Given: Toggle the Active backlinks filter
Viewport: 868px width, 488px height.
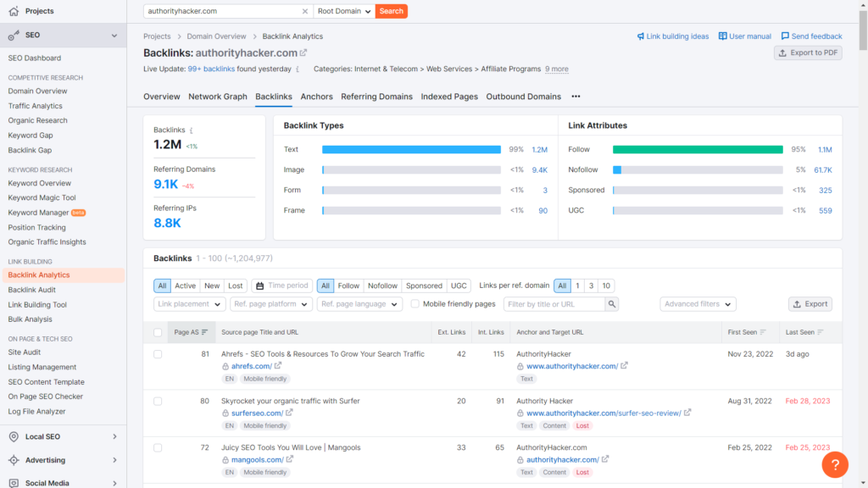Looking at the screenshot, I should (185, 286).
